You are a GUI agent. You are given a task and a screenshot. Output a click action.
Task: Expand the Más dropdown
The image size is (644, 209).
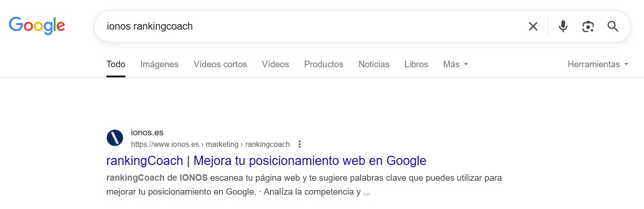point(455,64)
